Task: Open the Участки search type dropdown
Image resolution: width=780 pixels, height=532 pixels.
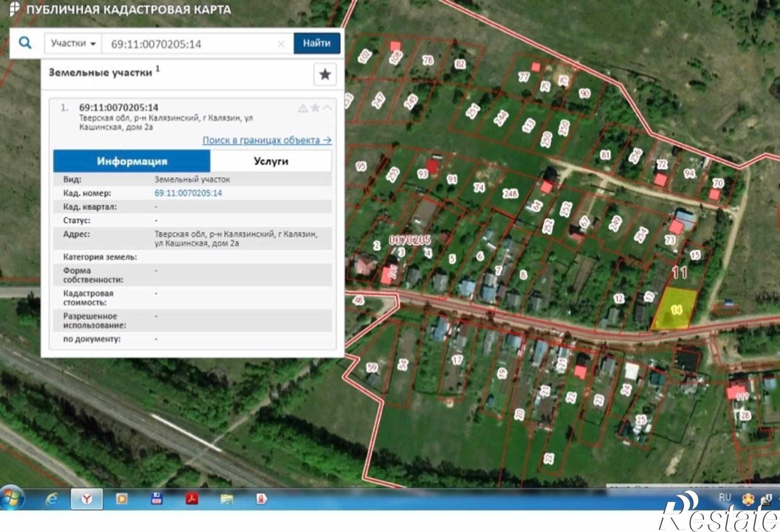Action: (73, 43)
